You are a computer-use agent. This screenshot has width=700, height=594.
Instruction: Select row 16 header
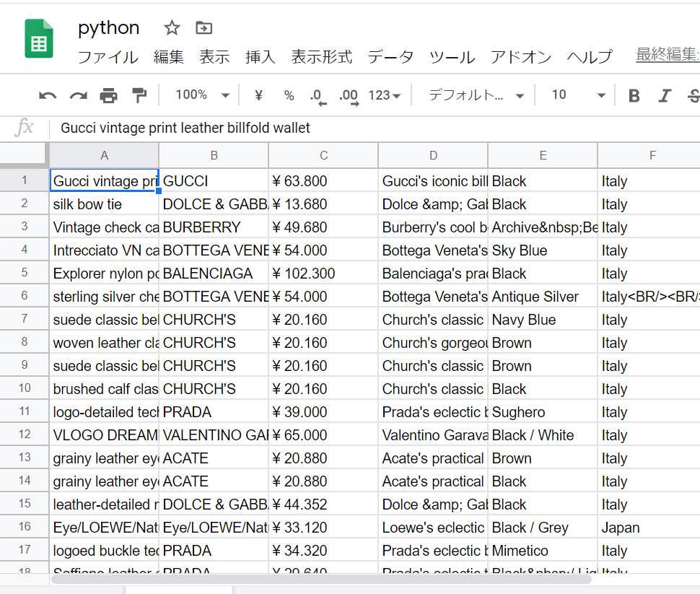pos(25,527)
